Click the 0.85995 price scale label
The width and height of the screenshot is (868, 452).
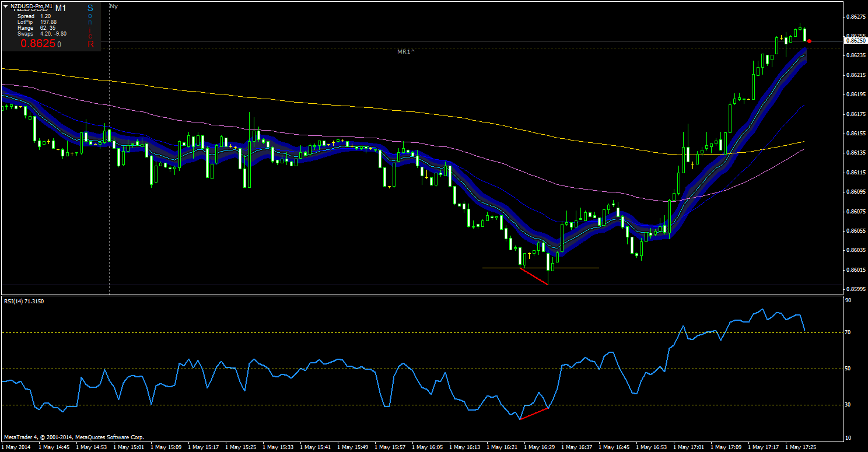(855, 289)
